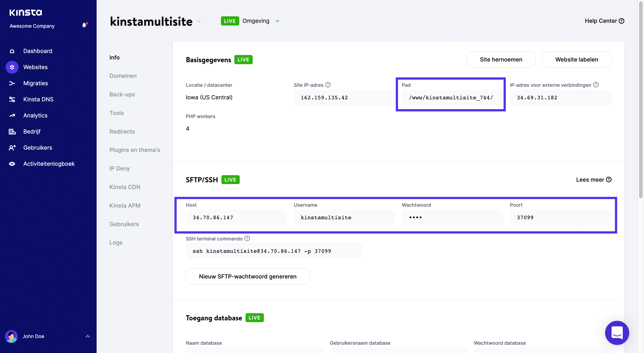Open the Kinsta CDN tab
Screen dimensions: 644x353
tap(125, 187)
